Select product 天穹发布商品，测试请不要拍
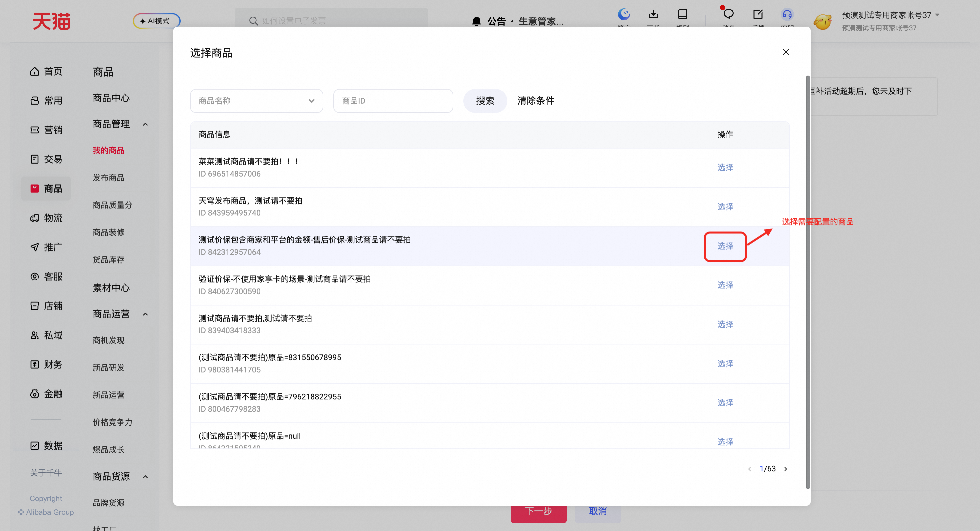 (x=725, y=207)
